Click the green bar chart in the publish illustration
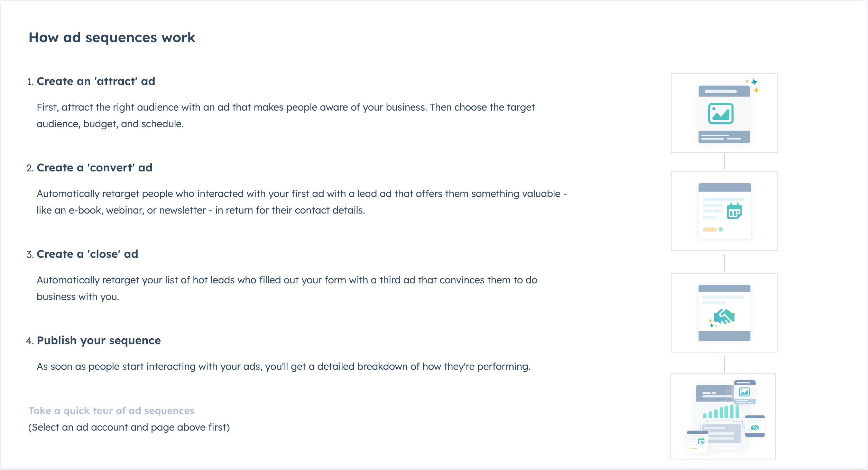Viewport: 868px width, 470px height. [x=721, y=411]
